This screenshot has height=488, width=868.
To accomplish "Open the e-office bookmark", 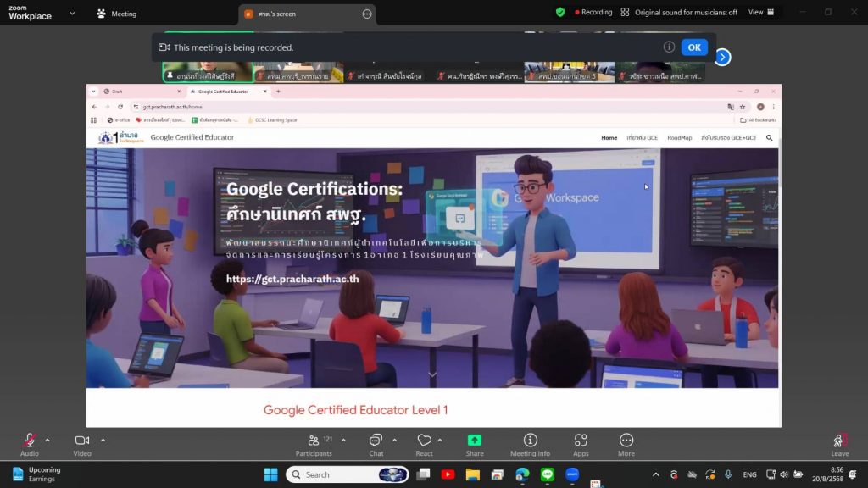I will 119,120.
